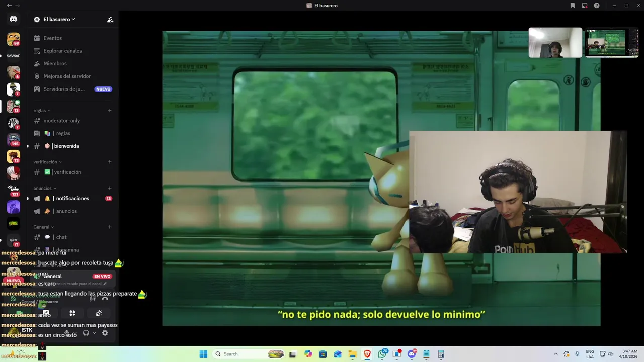Add channel to General category
This screenshot has width=644, height=362.
click(110, 227)
